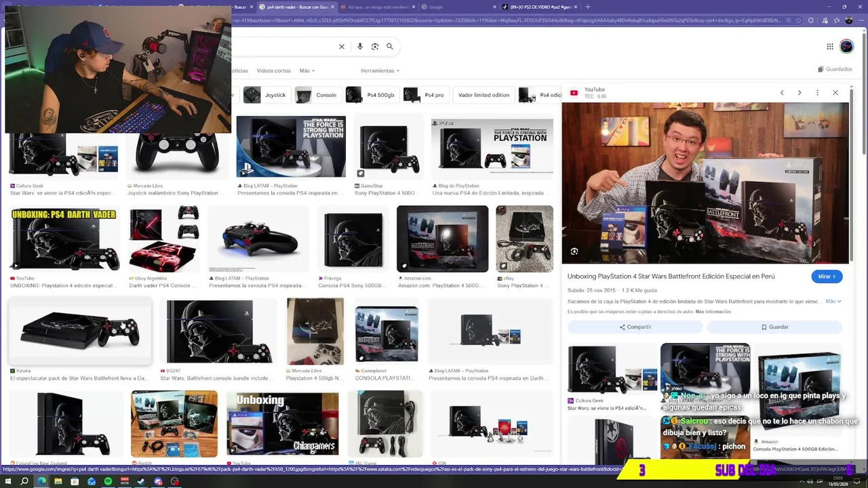Switch to the 'ps4 darth vader' browser tab

pyautogui.click(x=295, y=7)
